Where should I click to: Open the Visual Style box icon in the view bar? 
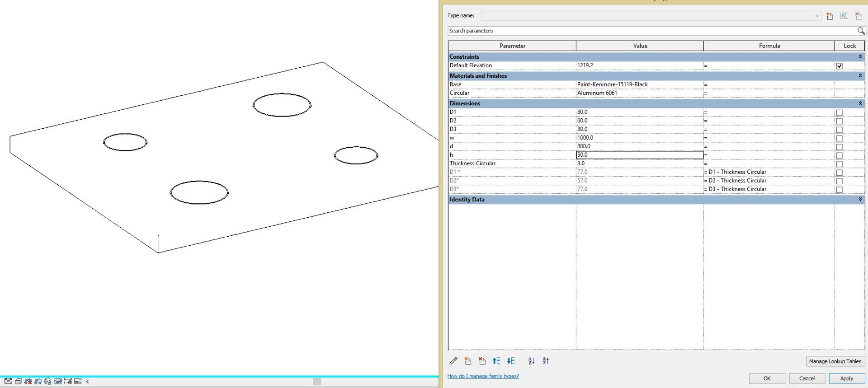pos(19,381)
